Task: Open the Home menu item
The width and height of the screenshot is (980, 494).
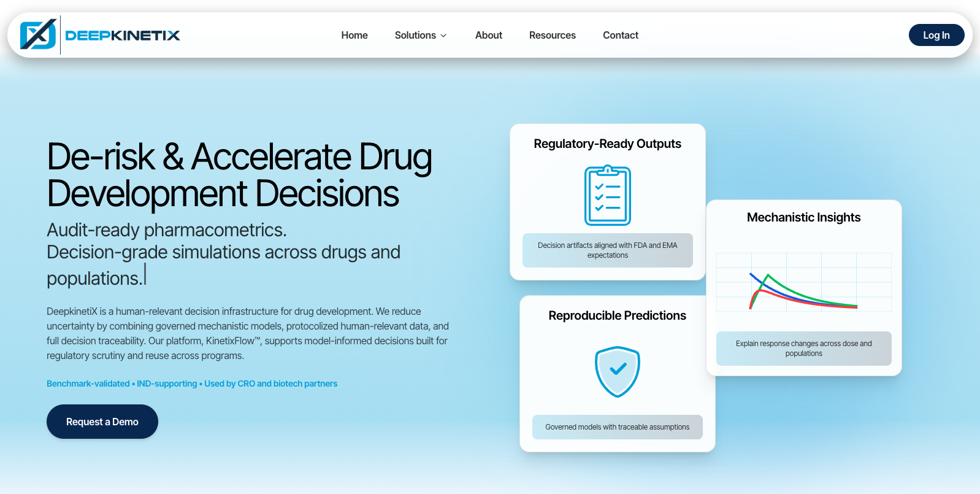Action: tap(354, 36)
